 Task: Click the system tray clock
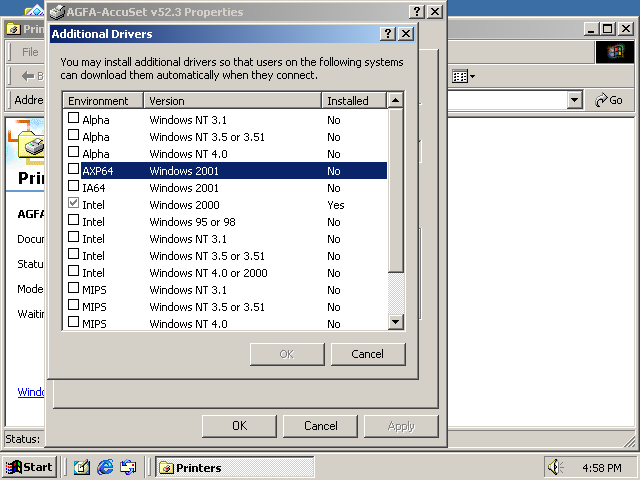click(602, 467)
